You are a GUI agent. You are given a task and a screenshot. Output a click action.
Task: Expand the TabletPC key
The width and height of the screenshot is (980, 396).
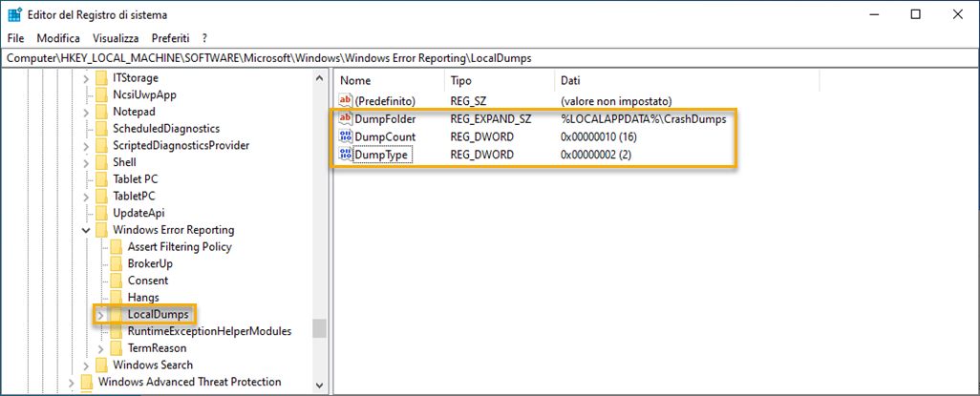86,197
